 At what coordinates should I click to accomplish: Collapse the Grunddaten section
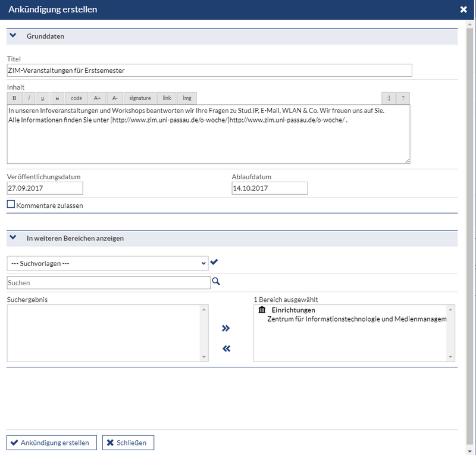click(x=12, y=35)
